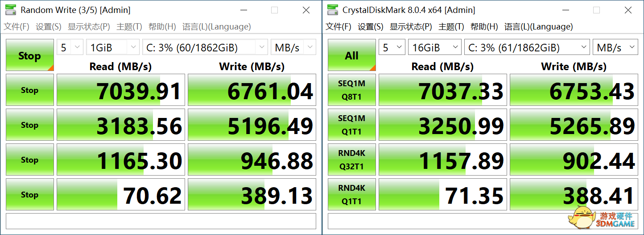
Task: Expand the 16GiB test size dropdown
Action: [x=434, y=47]
